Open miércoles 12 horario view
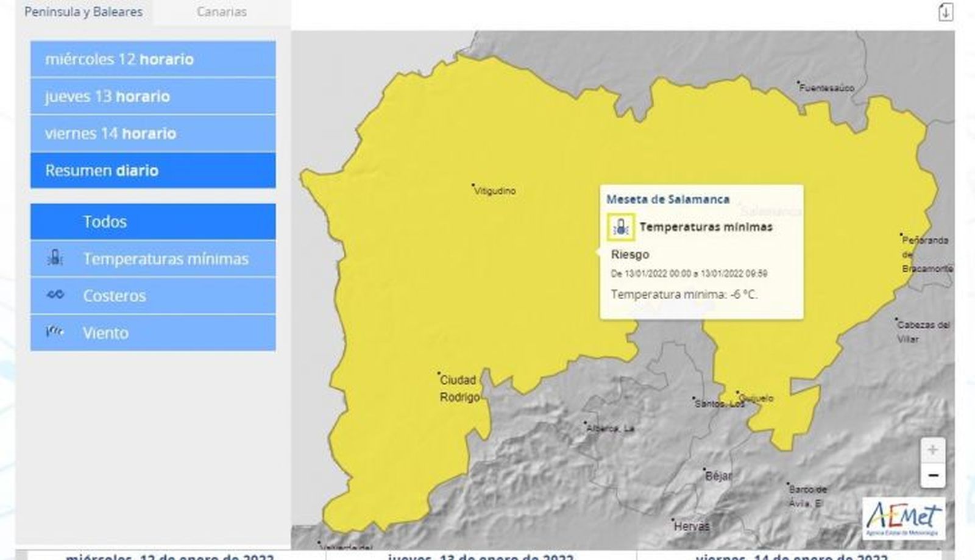The image size is (975, 560). (x=153, y=59)
